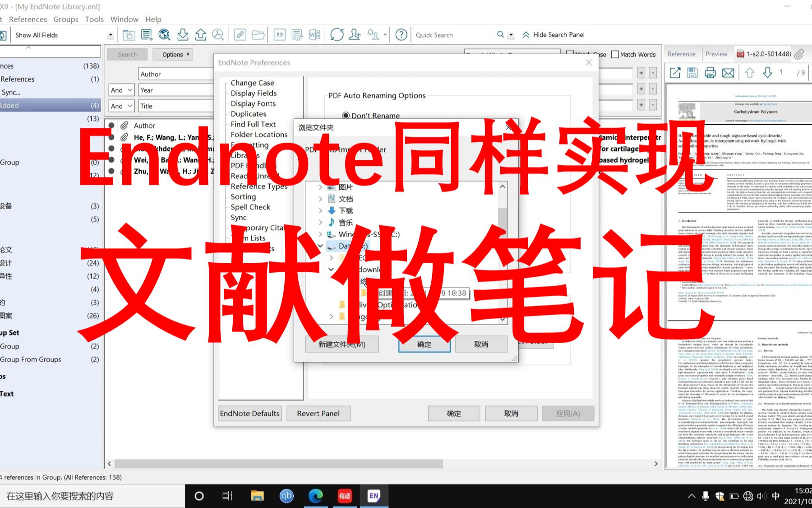Open Online Search with the globe icon
Viewport: 812px width, 508px height.
[x=164, y=35]
